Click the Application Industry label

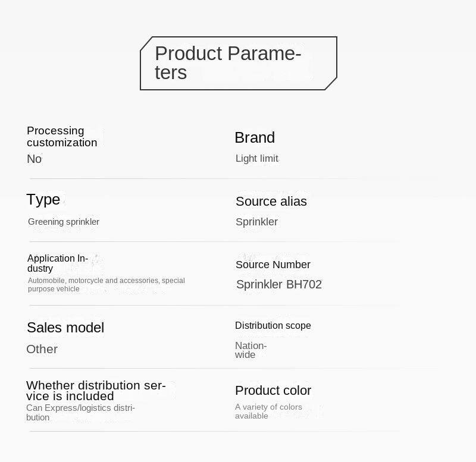click(58, 263)
